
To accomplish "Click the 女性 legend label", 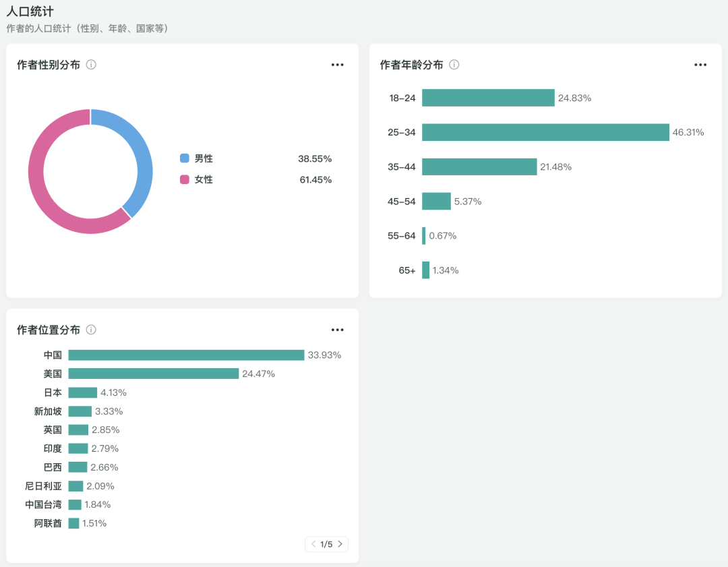I will [x=204, y=179].
